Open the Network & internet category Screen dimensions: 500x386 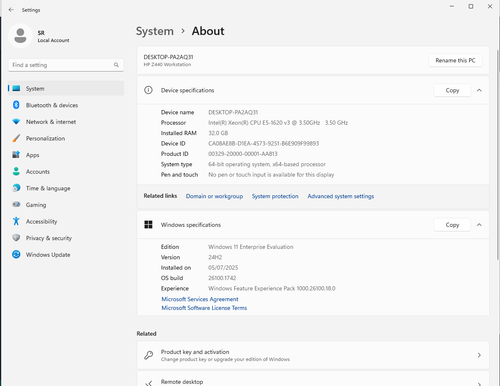(66, 122)
